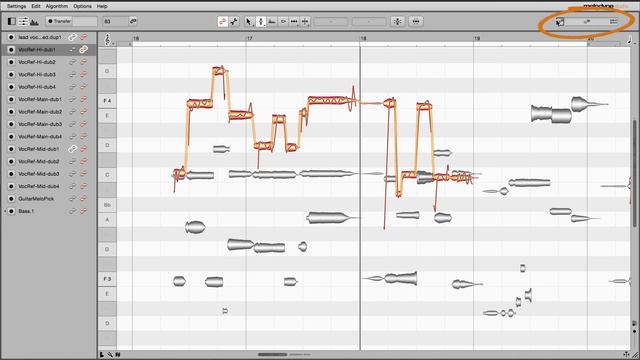Toggle red edit link for VocRef-Main-dub4

(84, 136)
